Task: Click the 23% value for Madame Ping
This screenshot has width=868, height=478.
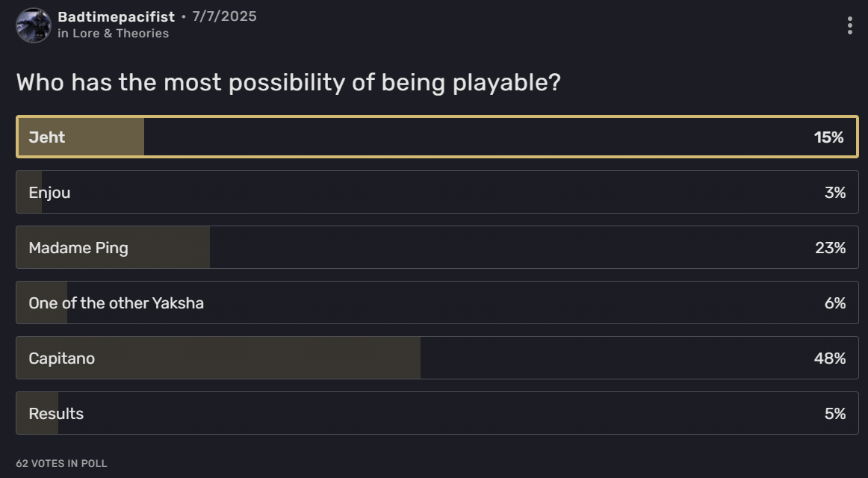Action: (830, 248)
